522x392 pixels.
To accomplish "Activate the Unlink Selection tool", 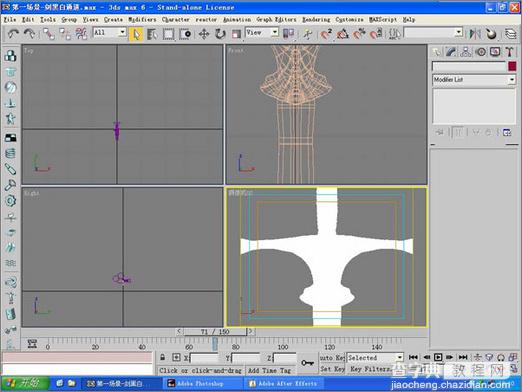I will [65, 34].
